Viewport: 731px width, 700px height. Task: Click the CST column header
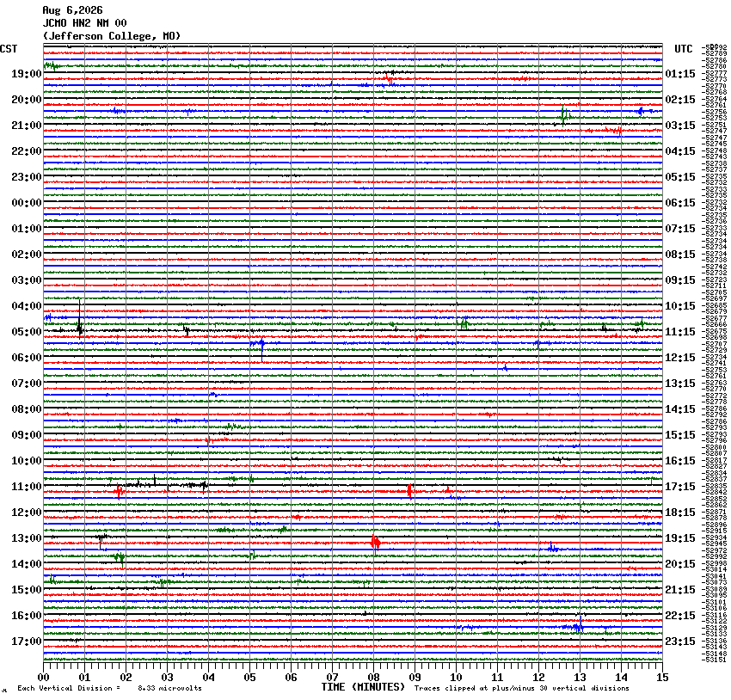tap(9, 49)
